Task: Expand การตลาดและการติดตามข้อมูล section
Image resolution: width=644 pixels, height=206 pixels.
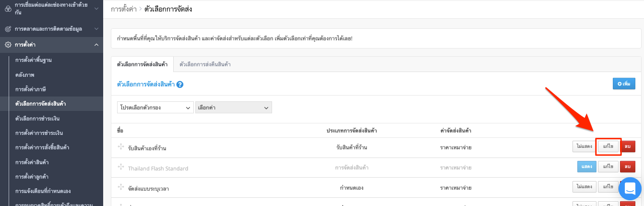Action: [96, 29]
